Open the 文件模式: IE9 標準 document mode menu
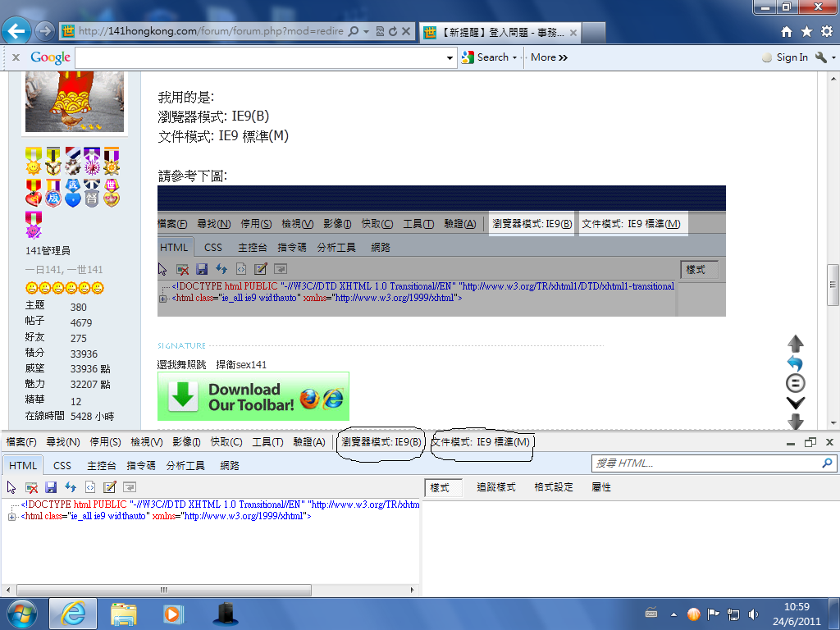This screenshot has height=630, width=840. [x=482, y=442]
